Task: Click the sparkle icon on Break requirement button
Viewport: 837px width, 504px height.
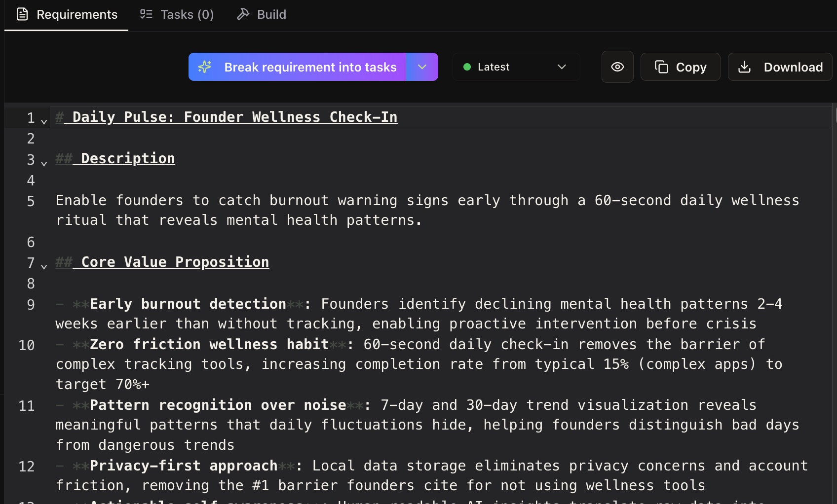Action: 205,67
